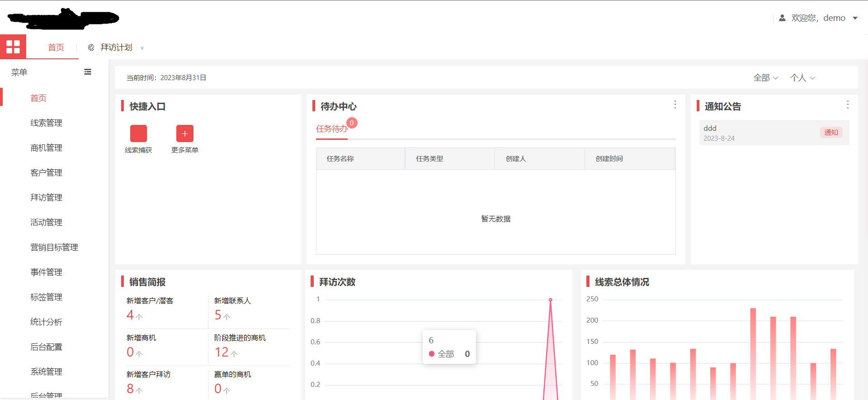This screenshot has width=868, height=400.
Task: Open 营销目标管理 in the sidebar
Action: point(54,248)
